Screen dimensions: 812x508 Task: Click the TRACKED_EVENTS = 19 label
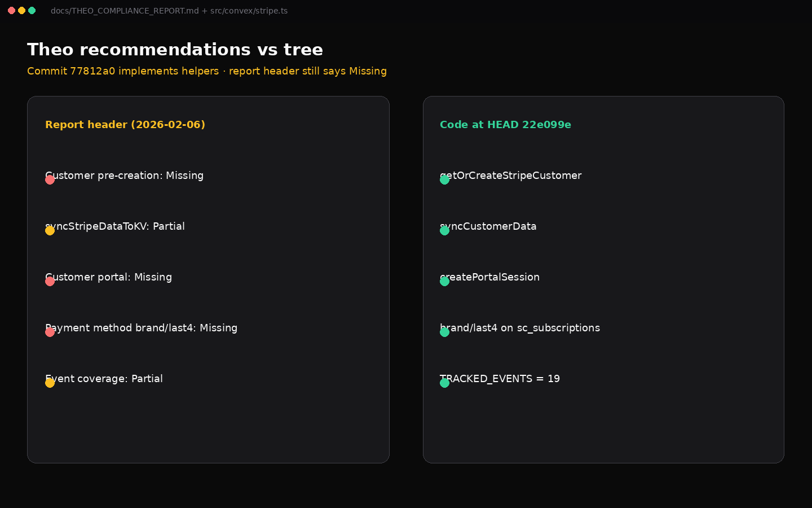tap(500, 379)
